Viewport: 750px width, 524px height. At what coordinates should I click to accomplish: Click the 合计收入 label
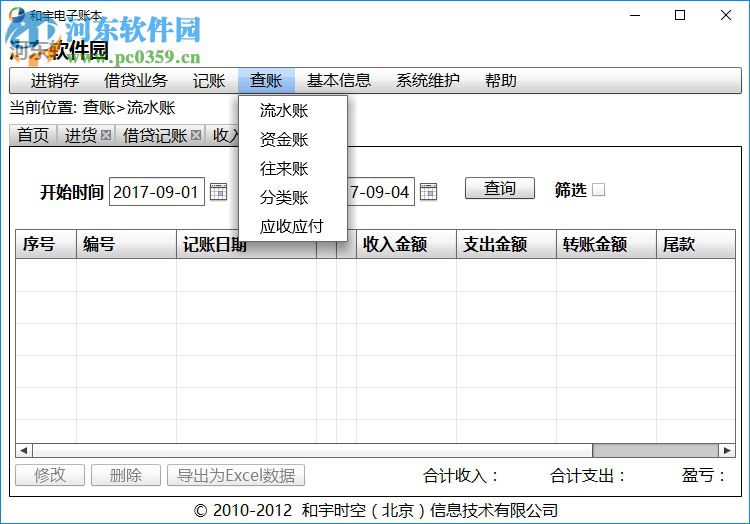click(x=460, y=476)
